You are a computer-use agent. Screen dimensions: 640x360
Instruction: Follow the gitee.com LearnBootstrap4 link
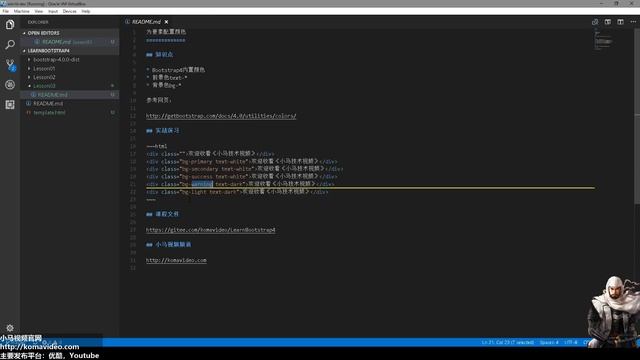point(211,230)
